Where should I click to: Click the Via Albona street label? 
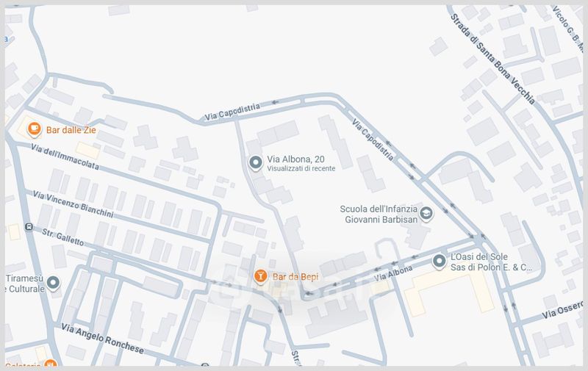coord(393,273)
